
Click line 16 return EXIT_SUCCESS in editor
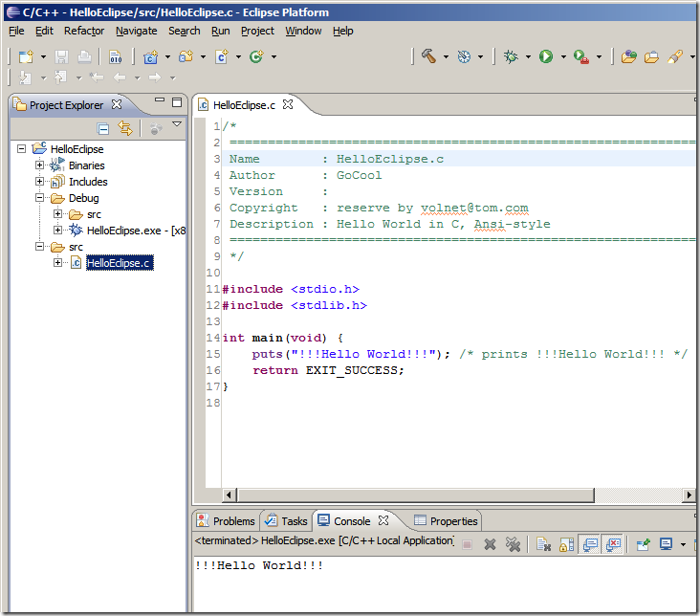328,370
